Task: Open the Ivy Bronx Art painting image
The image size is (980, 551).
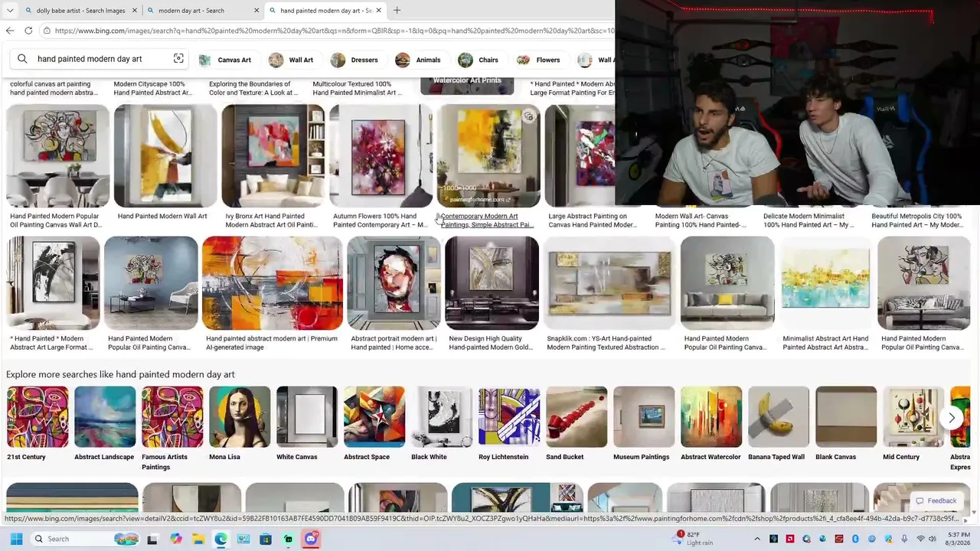Action: [x=273, y=156]
